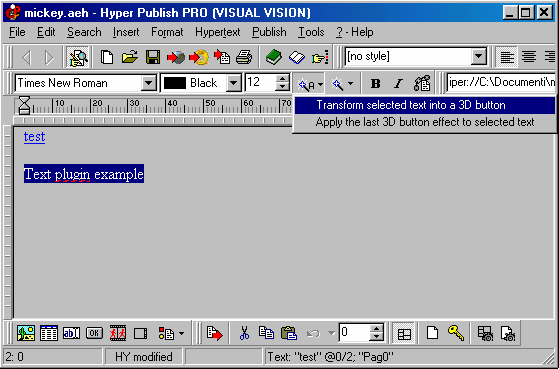The height and width of the screenshot is (369, 559).
Task: Click the black color swatch
Action: (x=175, y=83)
